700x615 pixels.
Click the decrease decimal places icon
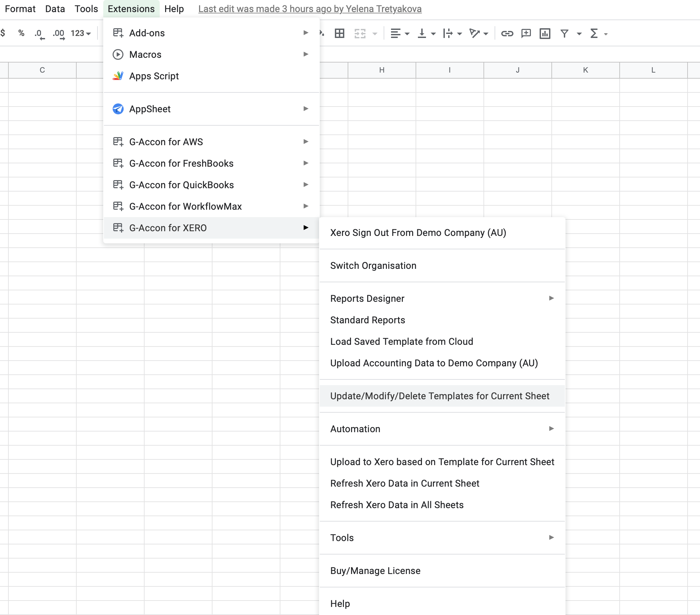click(x=39, y=34)
